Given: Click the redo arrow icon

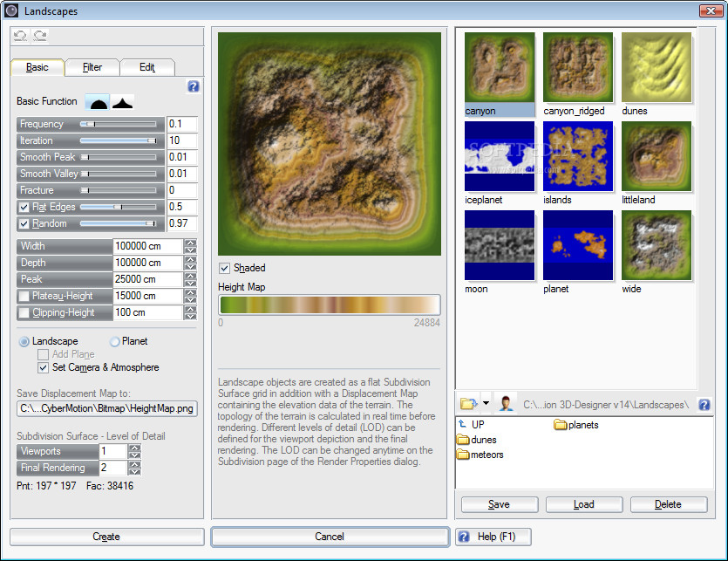Looking at the screenshot, I should click(x=39, y=36).
